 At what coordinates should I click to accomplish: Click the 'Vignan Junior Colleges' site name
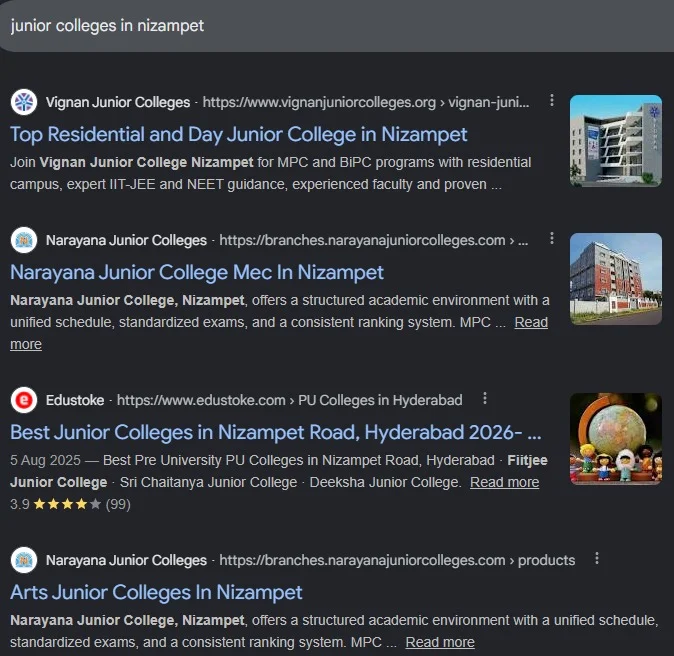click(x=118, y=102)
